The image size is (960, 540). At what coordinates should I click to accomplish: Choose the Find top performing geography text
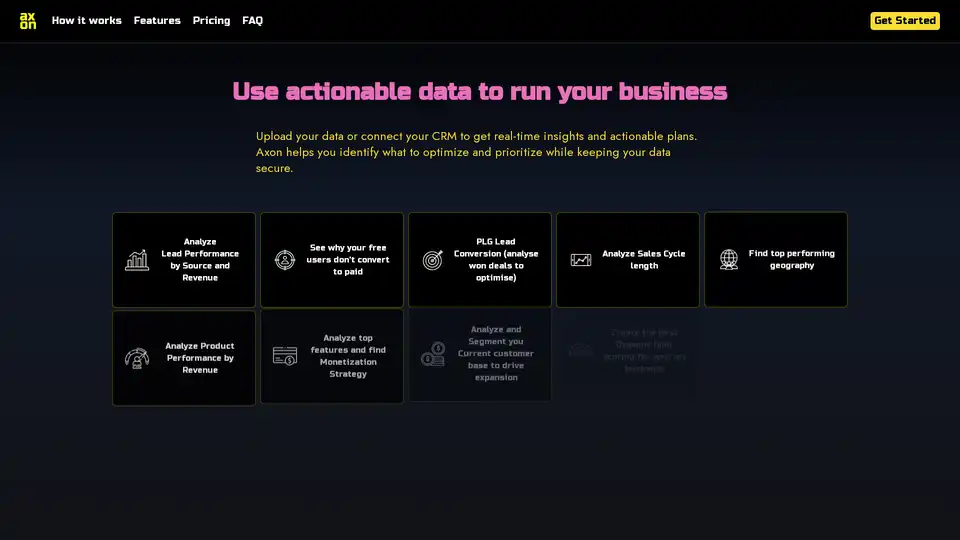click(792, 260)
